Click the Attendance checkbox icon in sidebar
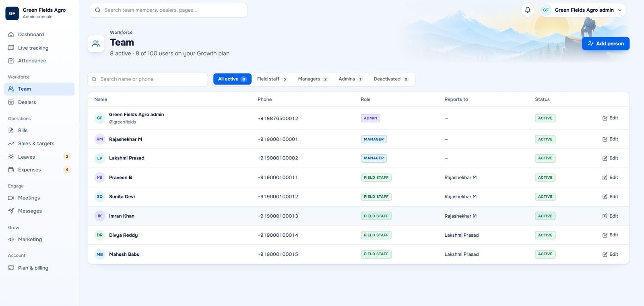Viewport: 644px width, 306px height. (11, 61)
